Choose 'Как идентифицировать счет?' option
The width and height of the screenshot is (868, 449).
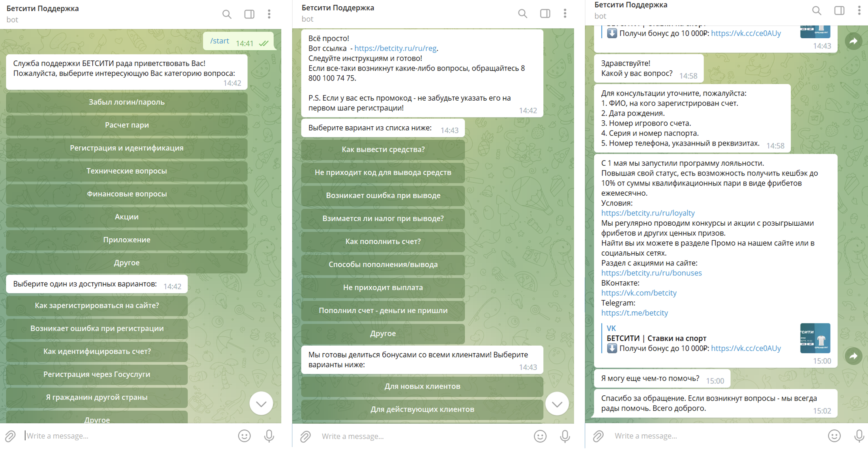(x=97, y=351)
